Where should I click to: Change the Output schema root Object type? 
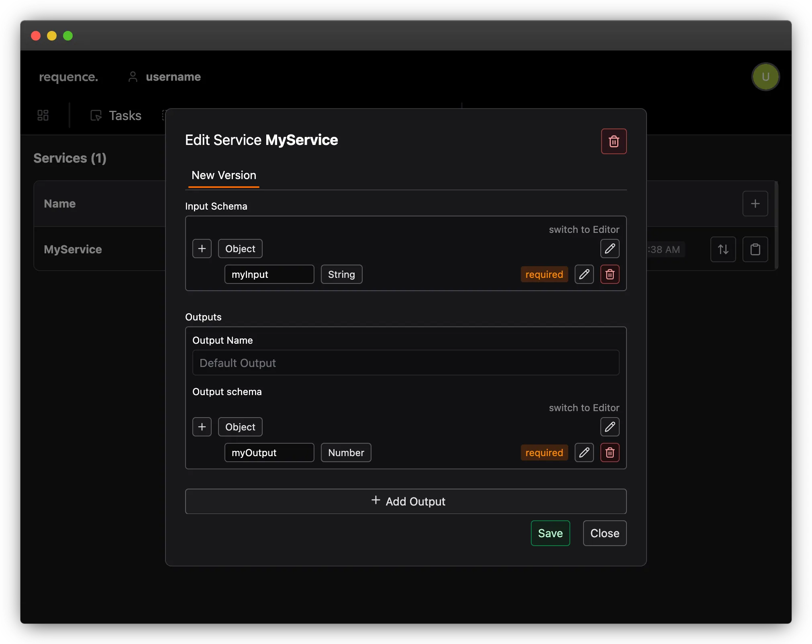pyautogui.click(x=240, y=426)
